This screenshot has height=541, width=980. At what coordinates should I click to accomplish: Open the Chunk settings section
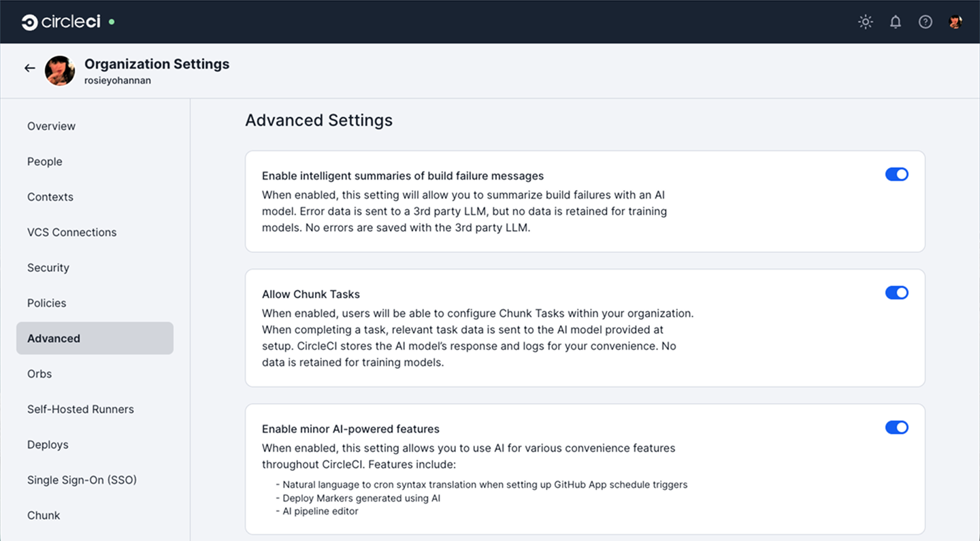(44, 515)
